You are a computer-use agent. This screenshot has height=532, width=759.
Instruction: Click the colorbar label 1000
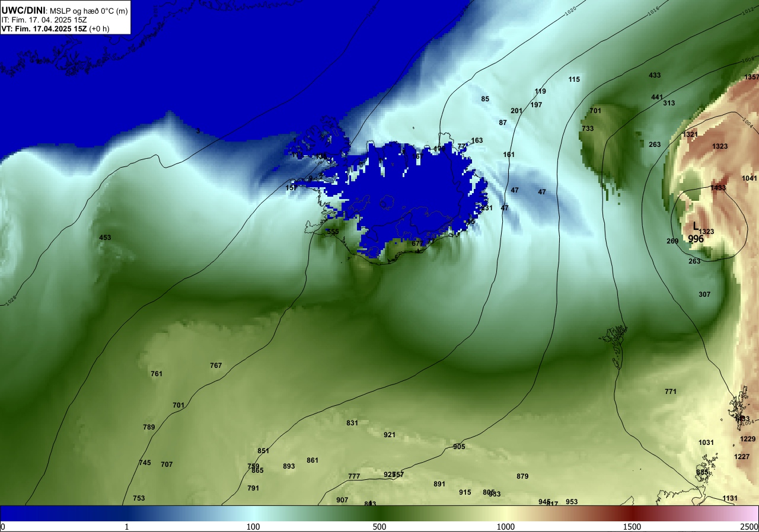coord(506,527)
